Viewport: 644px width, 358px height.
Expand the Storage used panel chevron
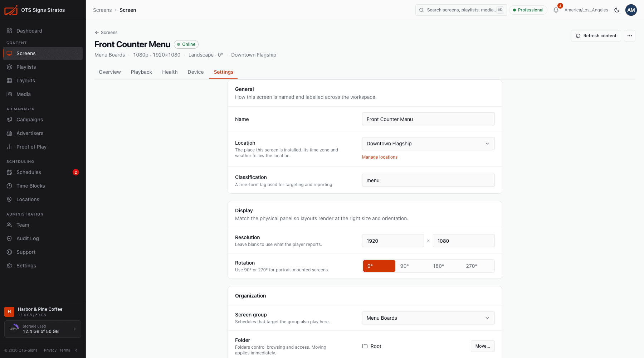[75, 329]
